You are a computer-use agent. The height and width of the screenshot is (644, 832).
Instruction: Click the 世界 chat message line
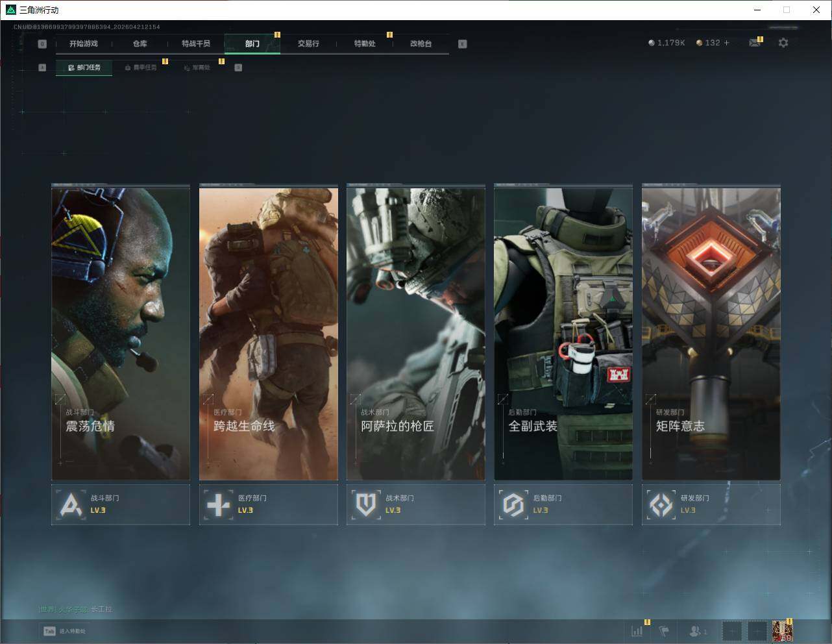(x=75, y=610)
